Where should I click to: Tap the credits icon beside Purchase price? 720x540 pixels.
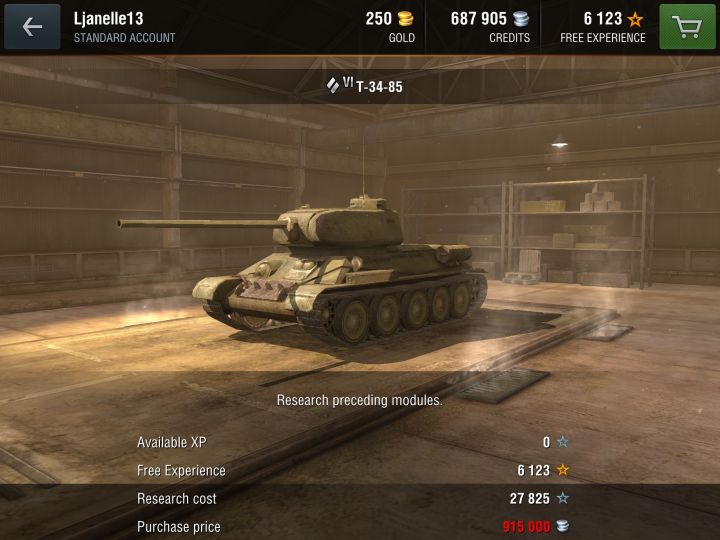point(562,526)
